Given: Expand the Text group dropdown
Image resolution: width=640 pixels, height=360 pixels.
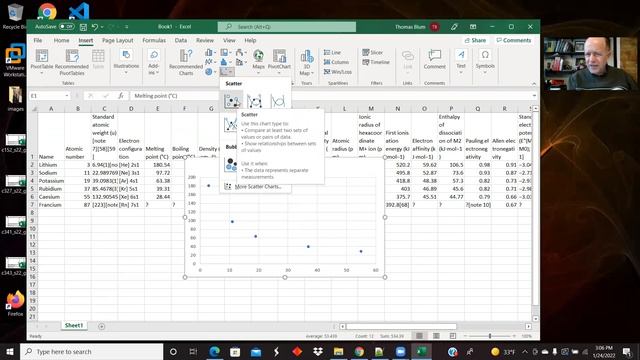Looking at the screenshot, I should [461, 62].
